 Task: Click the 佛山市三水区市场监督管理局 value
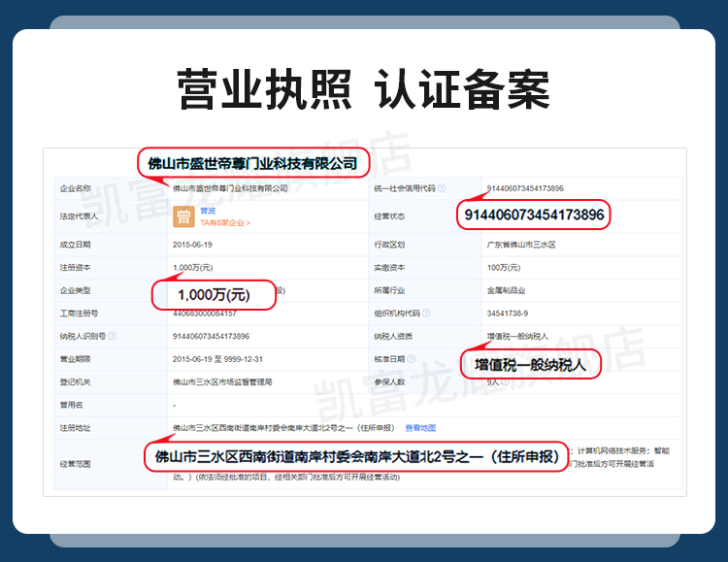222,381
